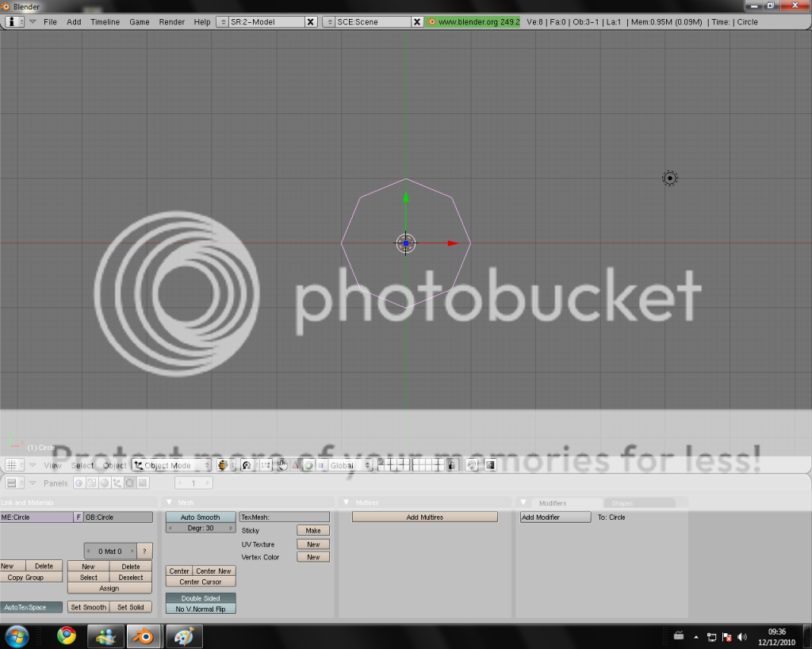Open Paint from the taskbar

click(x=184, y=636)
